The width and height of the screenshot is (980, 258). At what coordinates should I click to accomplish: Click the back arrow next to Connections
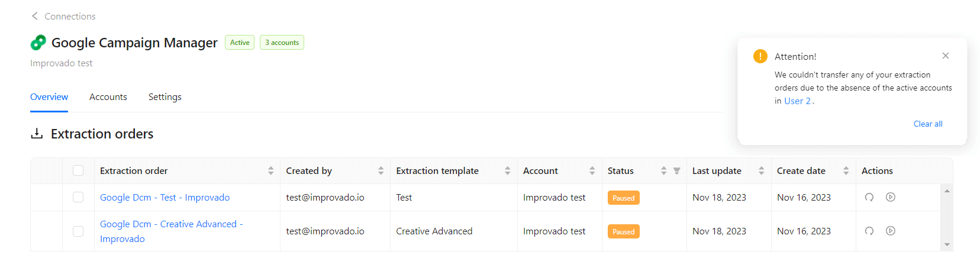pyautogui.click(x=34, y=16)
